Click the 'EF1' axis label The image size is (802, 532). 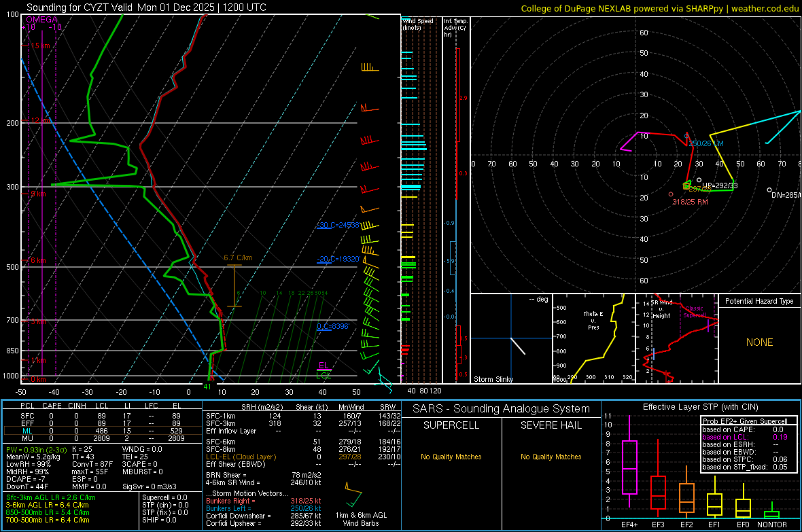[x=714, y=525]
